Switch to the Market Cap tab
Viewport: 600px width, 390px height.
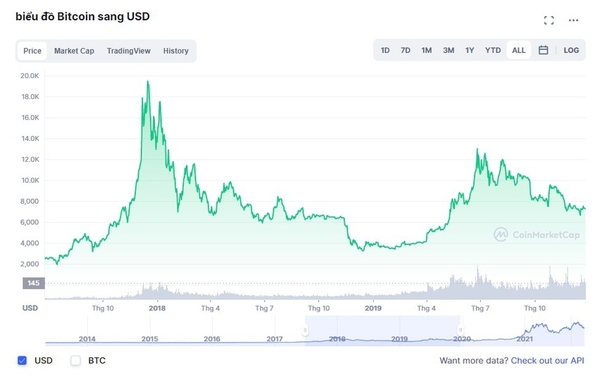74,51
